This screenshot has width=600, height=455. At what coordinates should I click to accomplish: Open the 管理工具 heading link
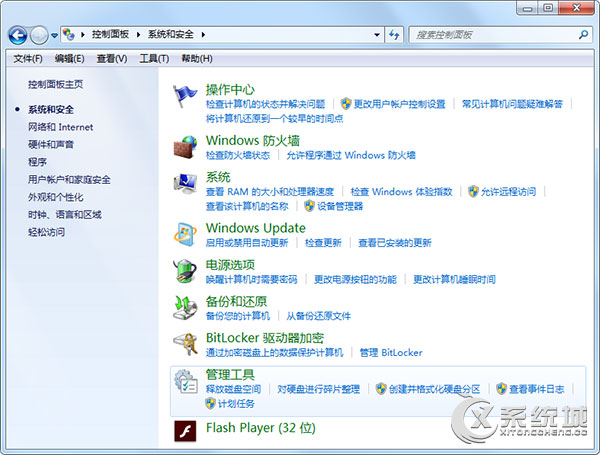[x=230, y=375]
